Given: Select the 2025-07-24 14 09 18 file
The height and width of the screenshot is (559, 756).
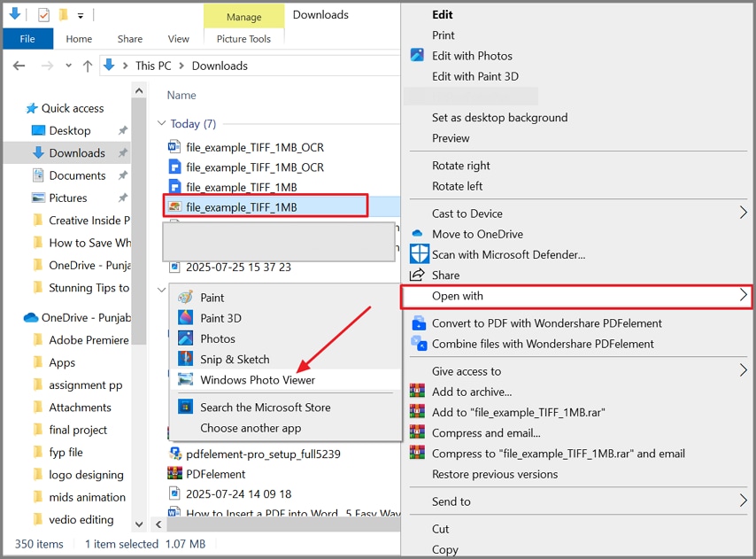Looking at the screenshot, I should pyautogui.click(x=239, y=494).
